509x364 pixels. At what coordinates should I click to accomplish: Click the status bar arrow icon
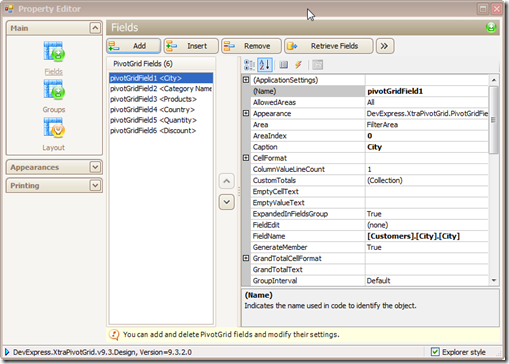point(7,352)
